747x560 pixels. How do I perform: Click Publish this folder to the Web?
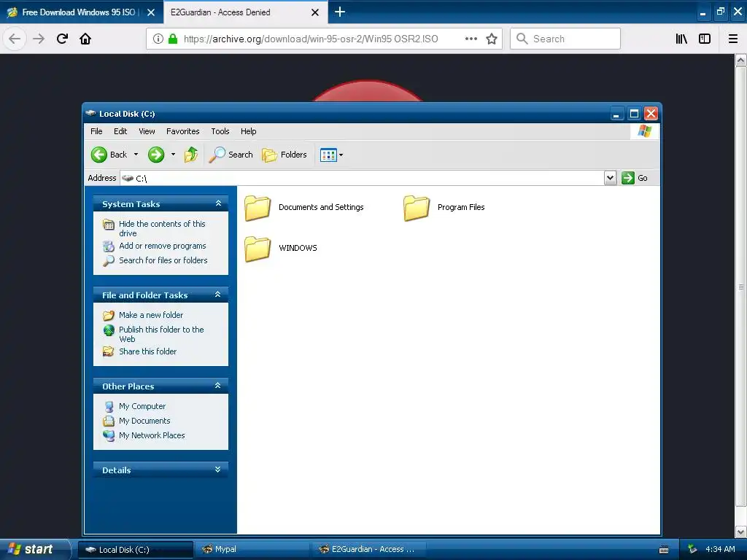click(161, 334)
